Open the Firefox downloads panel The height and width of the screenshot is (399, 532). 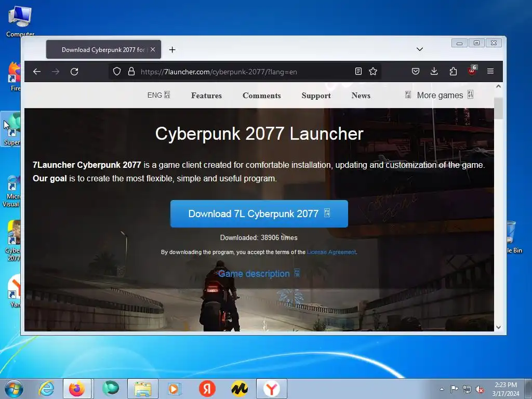coord(434,71)
